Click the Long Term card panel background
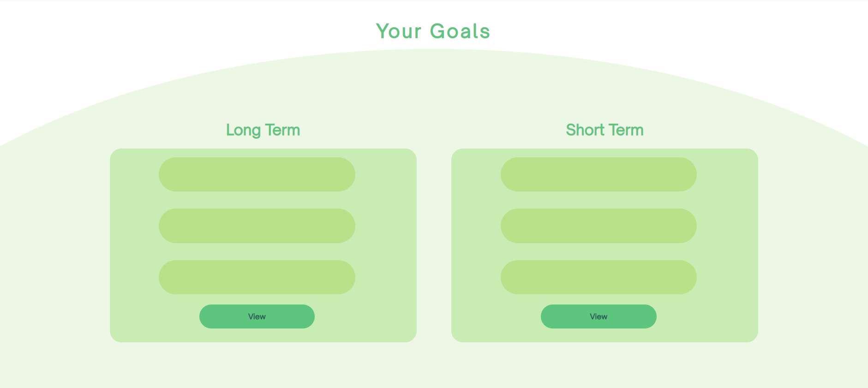Viewport: 868px width, 388px height. (134, 245)
